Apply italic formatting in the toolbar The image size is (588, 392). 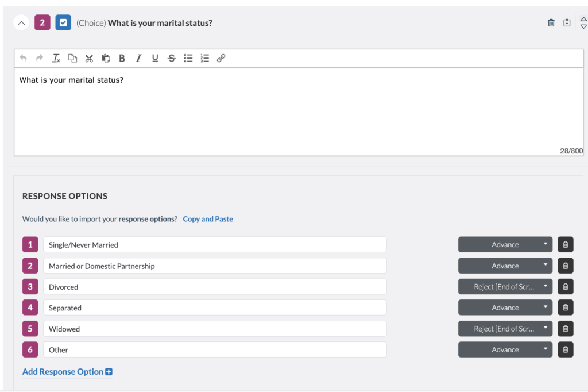coord(138,57)
